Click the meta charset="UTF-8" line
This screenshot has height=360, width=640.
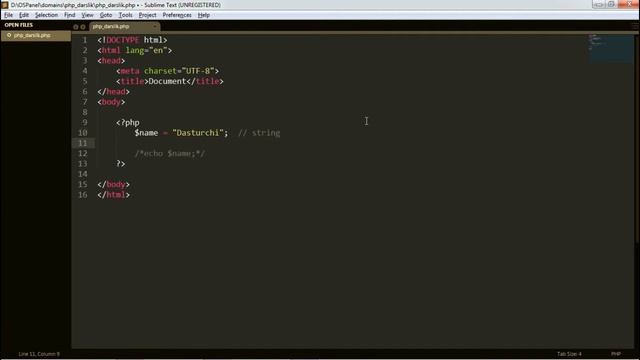point(167,71)
